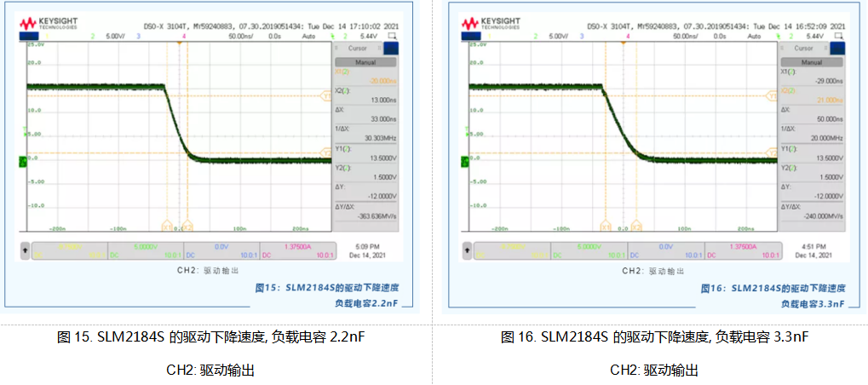Open the Manual cursor mode selector in Figure 15

365,62
